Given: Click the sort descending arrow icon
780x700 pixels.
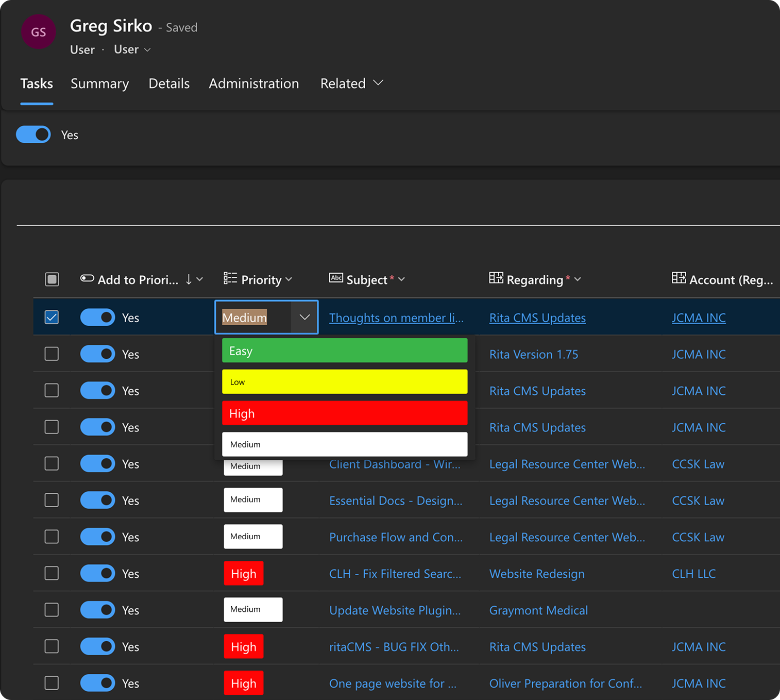Looking at the screenshot, I should tap(189, 279).
